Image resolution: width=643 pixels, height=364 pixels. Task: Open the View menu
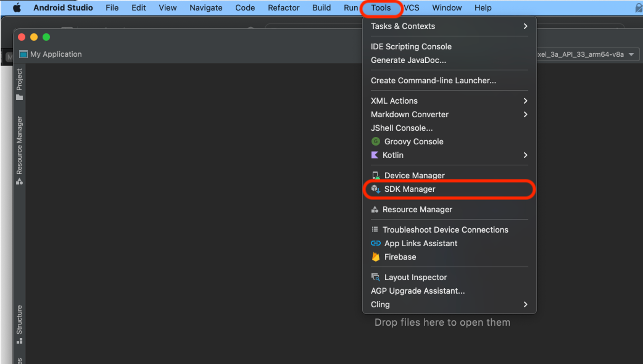(x=168, y=8)
